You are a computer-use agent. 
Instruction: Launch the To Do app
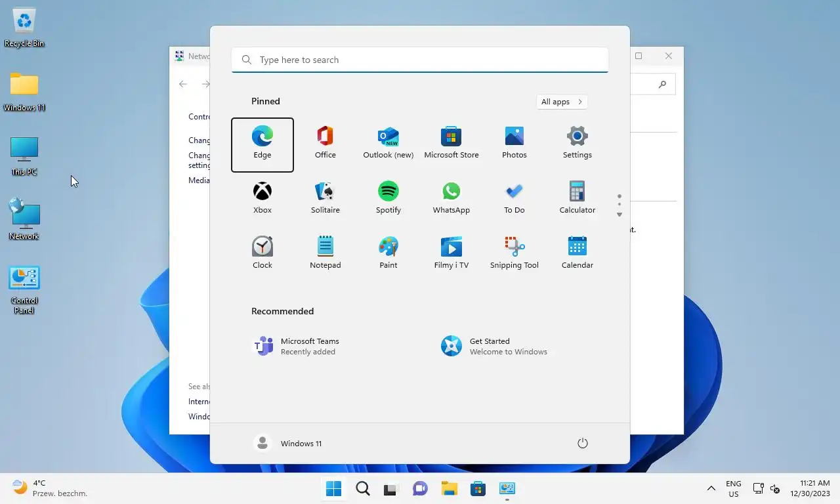[514, 200]
